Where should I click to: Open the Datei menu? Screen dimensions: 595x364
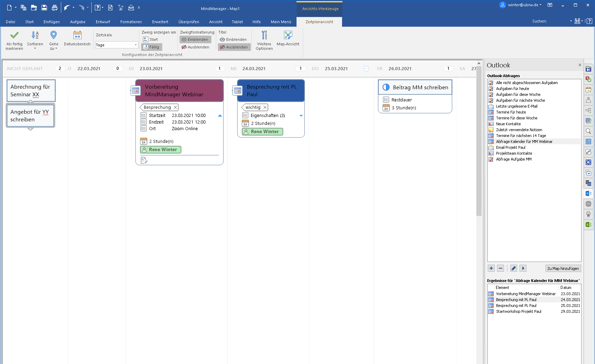(10, 22)
